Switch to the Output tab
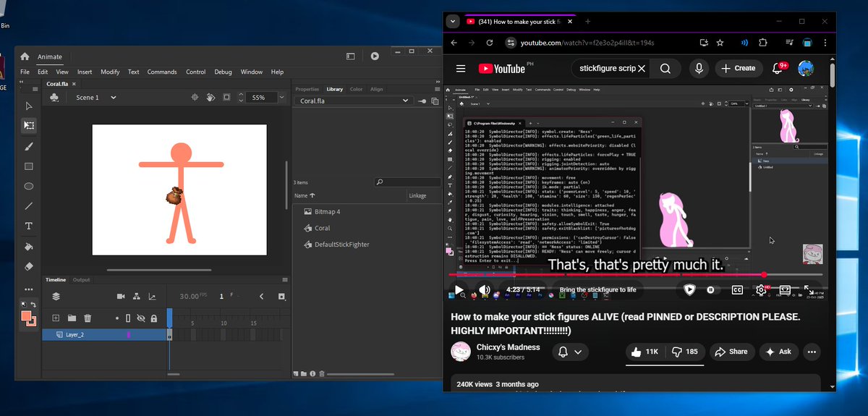This screenshot has width=868, height=416. tap(81, 280)
